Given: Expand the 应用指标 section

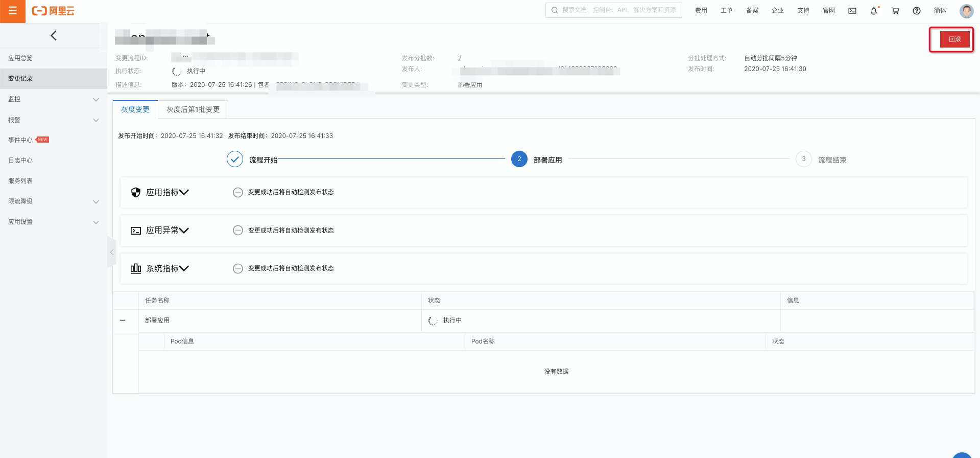Looking at the screenshot, I should (x=184, y=192).
